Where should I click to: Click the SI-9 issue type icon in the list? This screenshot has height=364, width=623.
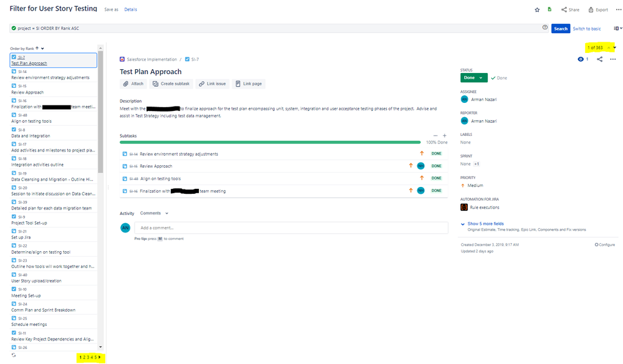[x=14, y=216]
